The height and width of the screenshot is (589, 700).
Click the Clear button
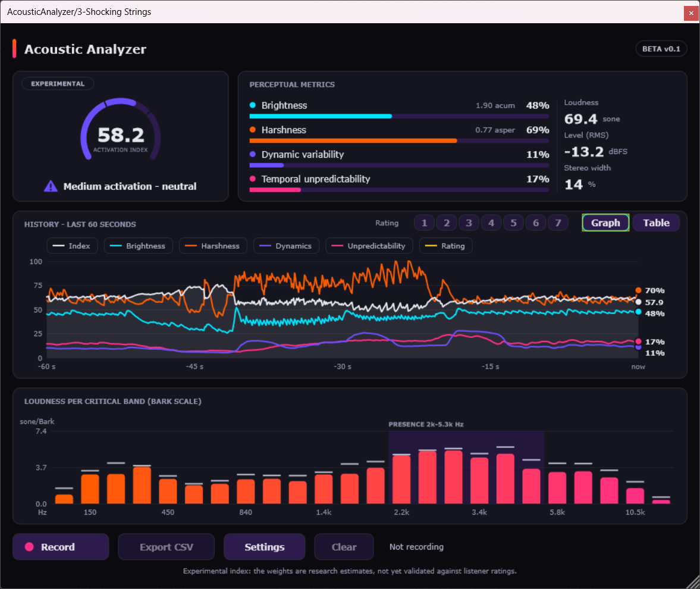[x=344, y=547]
